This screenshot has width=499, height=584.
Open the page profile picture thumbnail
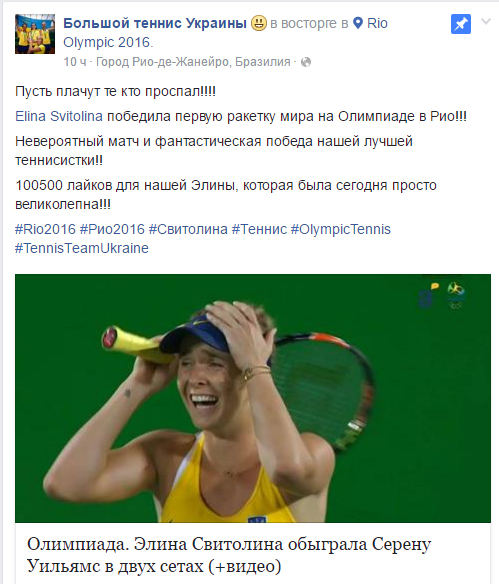pyautogui.click(x=35, y=34)
